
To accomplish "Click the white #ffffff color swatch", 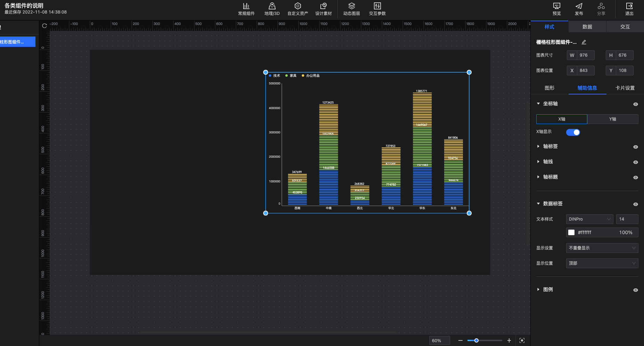I will pos(571,232).
